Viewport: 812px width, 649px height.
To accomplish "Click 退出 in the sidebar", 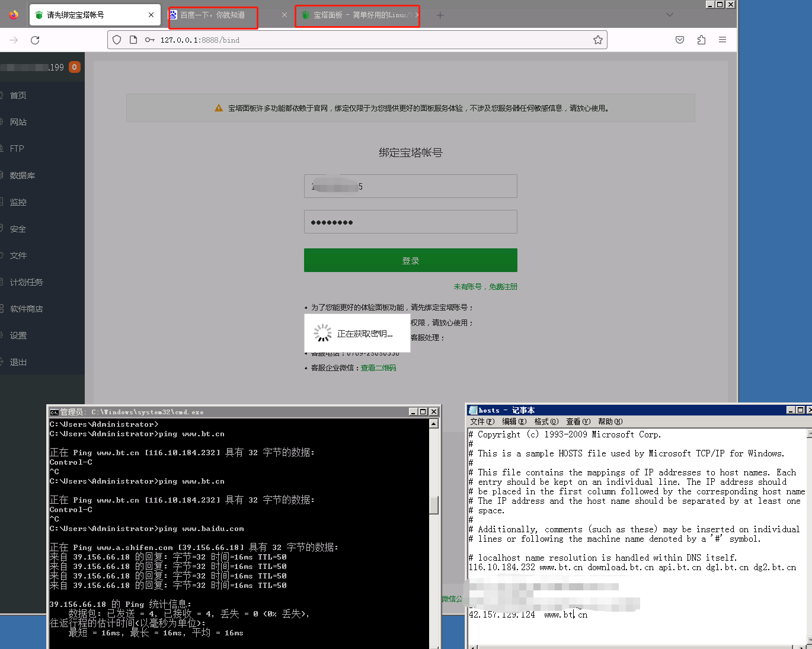I will click(18, 362).
